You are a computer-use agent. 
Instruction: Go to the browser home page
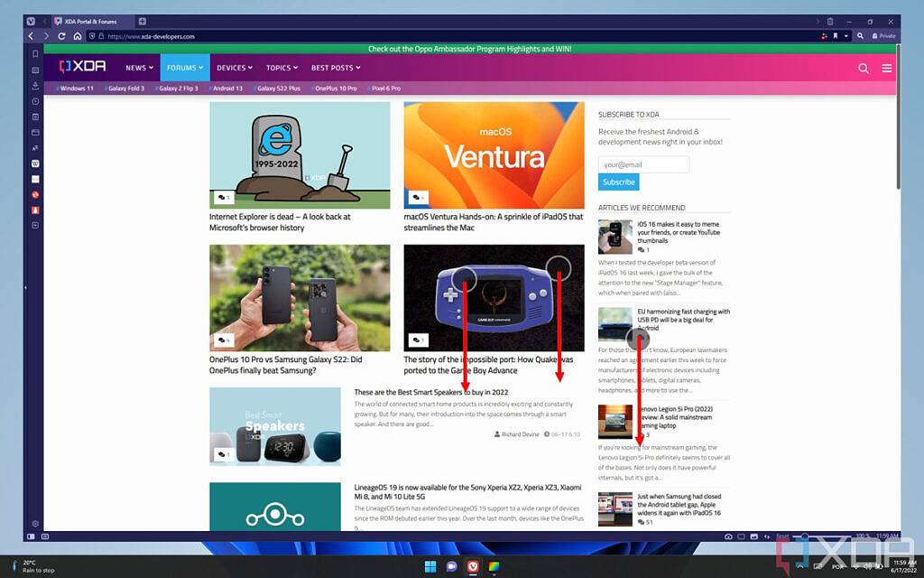[78, 36]
